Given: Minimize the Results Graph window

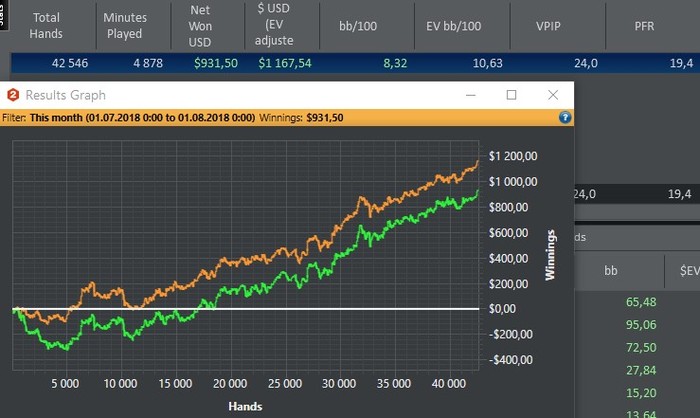Looking at the screenshot, I should pos(471,95).
